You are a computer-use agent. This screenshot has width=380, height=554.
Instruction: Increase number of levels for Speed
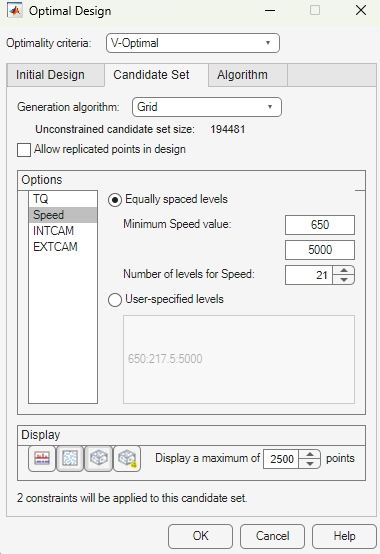(x=344, y=271)
